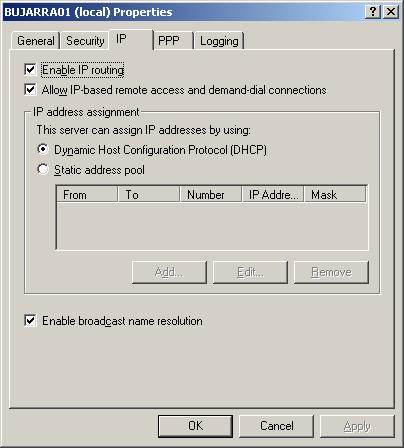
Task: Go to the PPP tab
Action: coord(173,41)
